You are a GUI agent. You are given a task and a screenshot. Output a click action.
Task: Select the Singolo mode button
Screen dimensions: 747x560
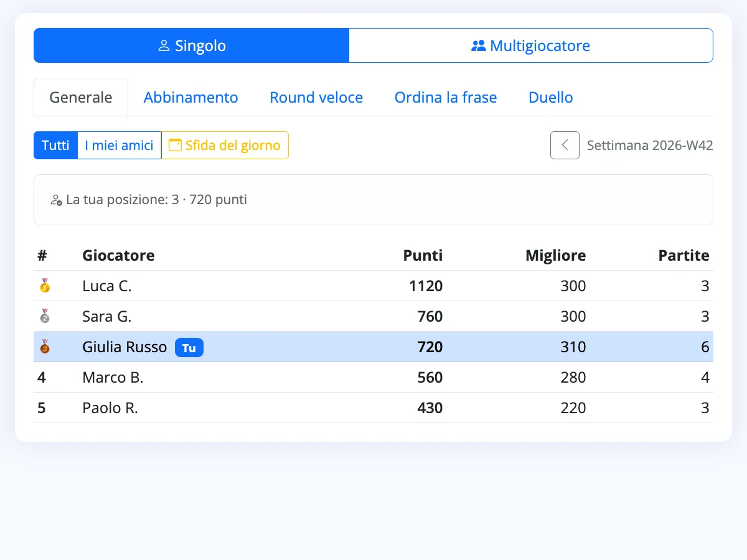point(191,45)
